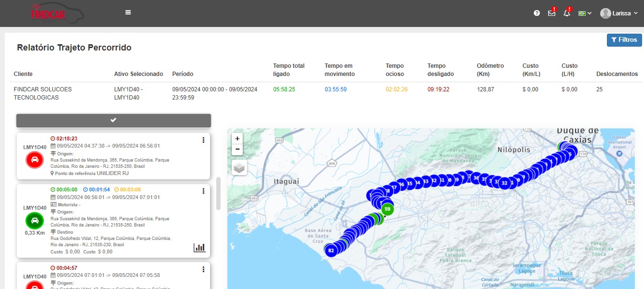Open bar chart icon on the 0,33 Km trip card
Image resolution: width=644 pixels, height=289 pixels.
pos(199,248)
